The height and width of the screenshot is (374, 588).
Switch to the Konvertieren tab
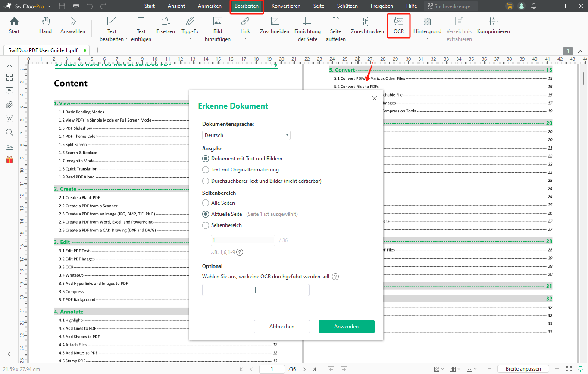(x=286, y=6)
